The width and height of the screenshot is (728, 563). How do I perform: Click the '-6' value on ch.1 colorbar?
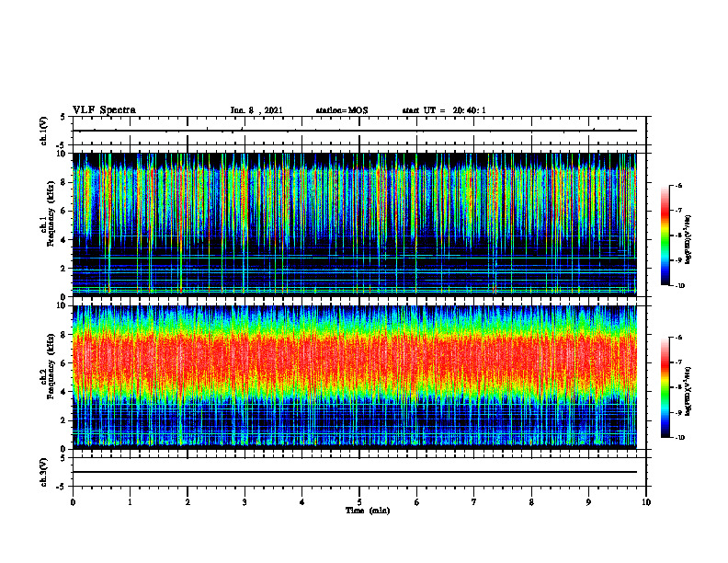[678, 185]
